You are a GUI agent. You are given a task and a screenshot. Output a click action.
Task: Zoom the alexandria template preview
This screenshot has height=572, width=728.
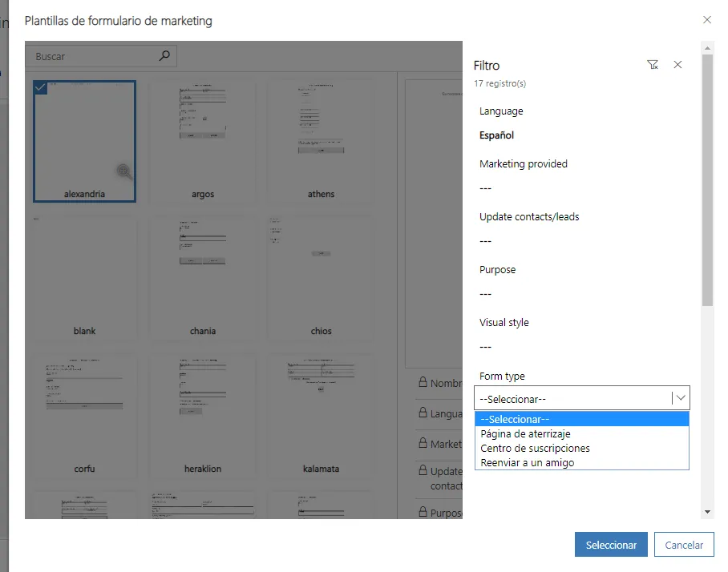pyautogui.click(x=123, y=171)
